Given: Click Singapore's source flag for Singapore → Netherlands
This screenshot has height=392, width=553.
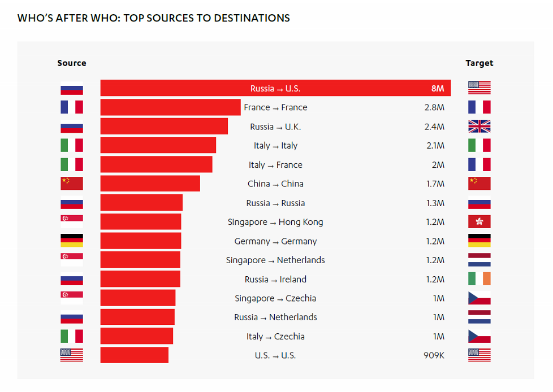Looking at the screenshot, I should [72, 260].
